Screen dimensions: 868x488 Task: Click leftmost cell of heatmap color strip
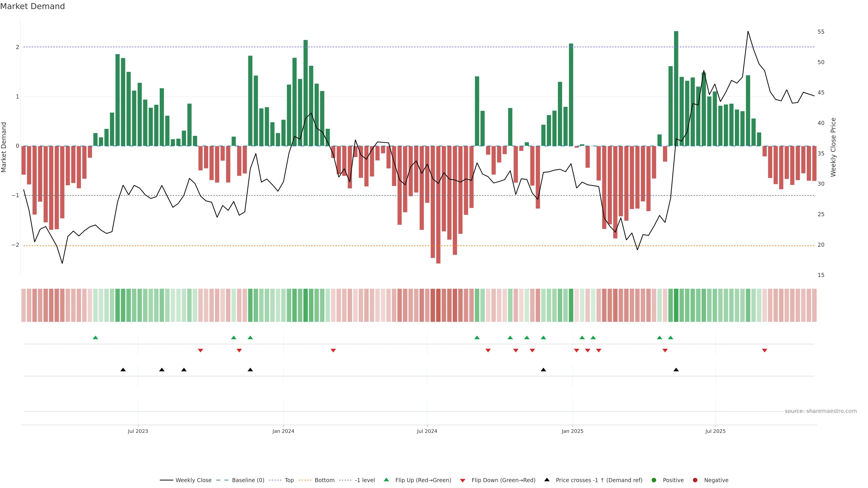[24, 305]
